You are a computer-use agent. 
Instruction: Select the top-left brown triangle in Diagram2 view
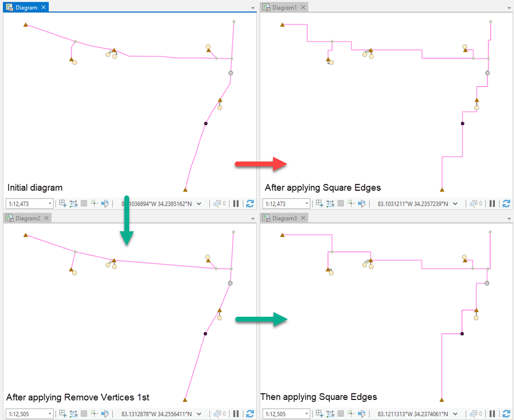26,235
